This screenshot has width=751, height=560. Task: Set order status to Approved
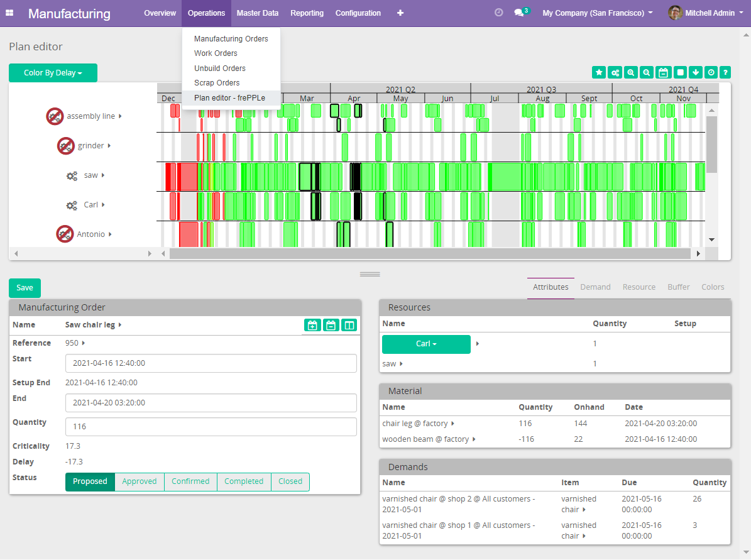[x=139, y=481]
